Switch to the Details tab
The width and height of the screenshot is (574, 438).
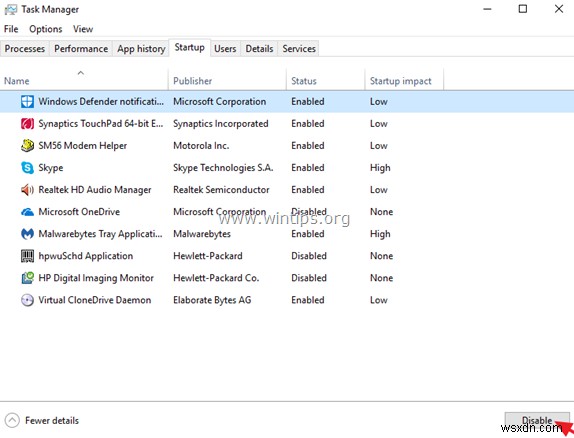pos(259,49)
